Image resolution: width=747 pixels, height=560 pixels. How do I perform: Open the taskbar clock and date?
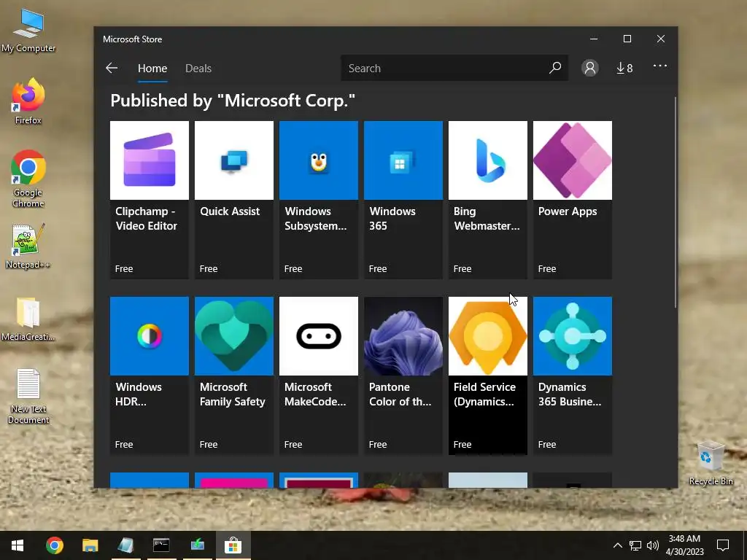tap(684, 545)
